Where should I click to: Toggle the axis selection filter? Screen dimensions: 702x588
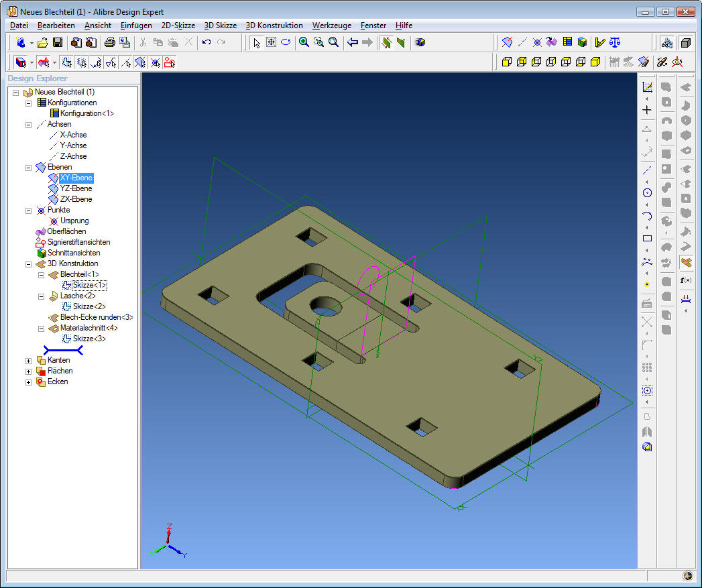coord(126,62)
